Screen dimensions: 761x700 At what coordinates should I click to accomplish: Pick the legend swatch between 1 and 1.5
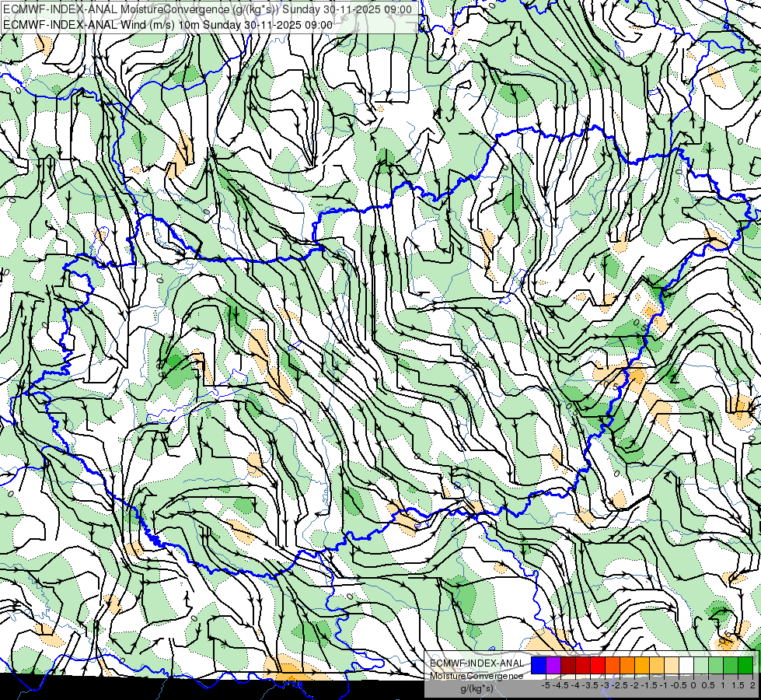tap(731, 666)
